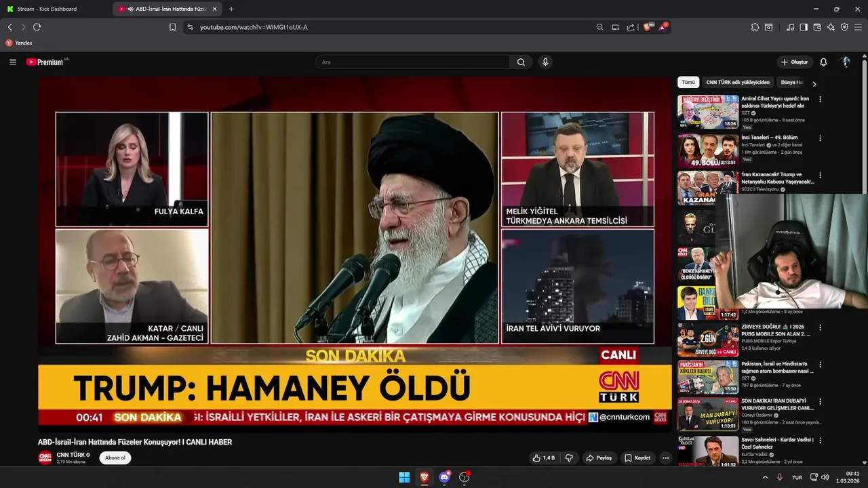Start voice search with microphone icon

point(545,62)
